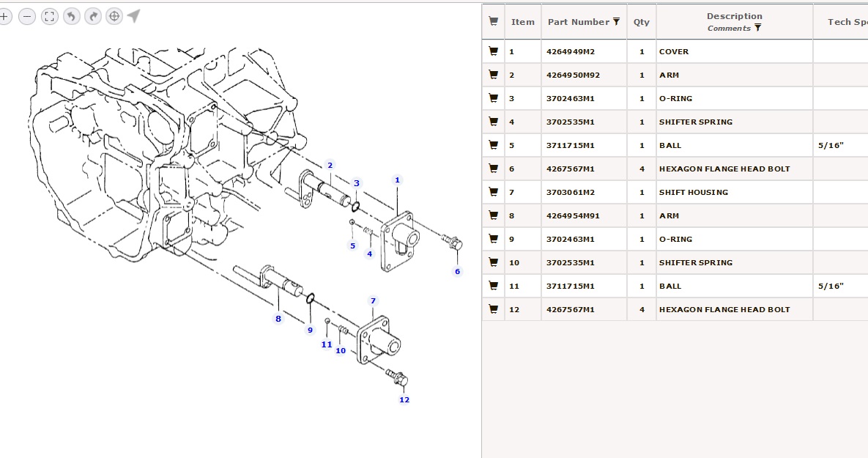Select callout 12 bolt in diagram

point(404,399)
